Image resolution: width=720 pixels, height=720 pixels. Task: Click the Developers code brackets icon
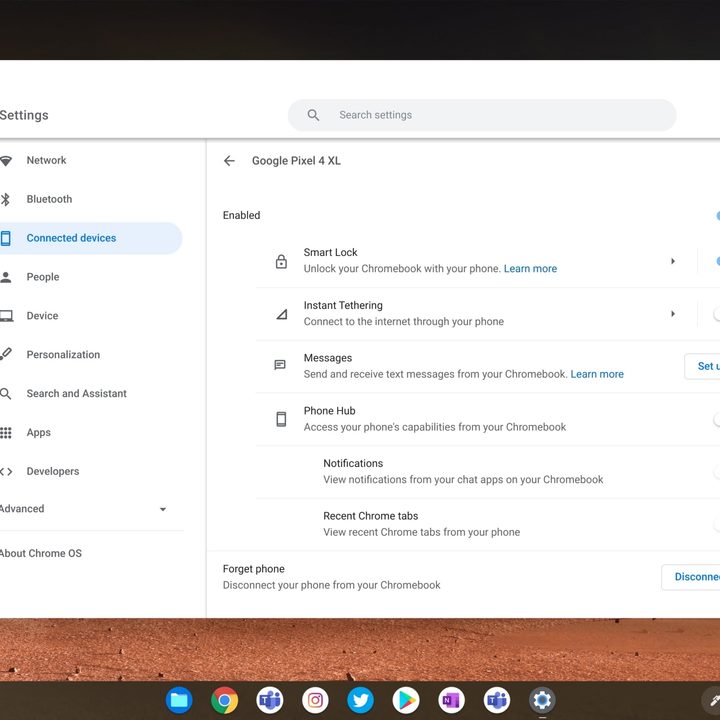6,472
